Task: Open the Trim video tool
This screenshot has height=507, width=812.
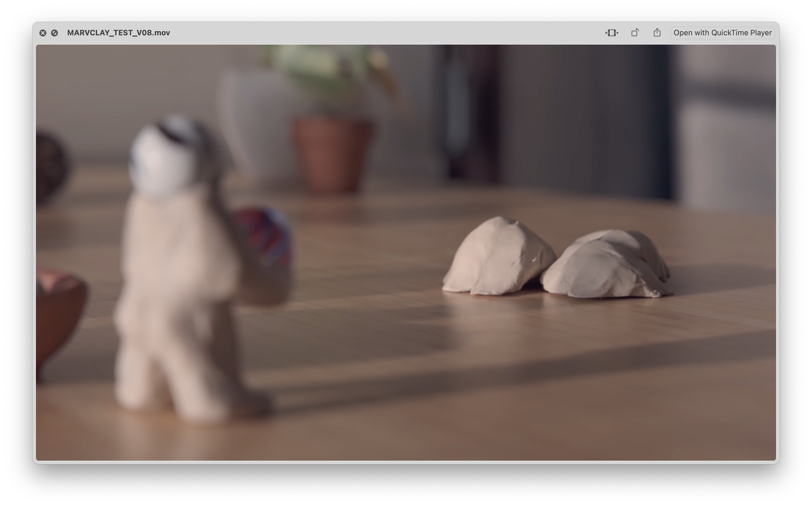Action: point(612,33)
